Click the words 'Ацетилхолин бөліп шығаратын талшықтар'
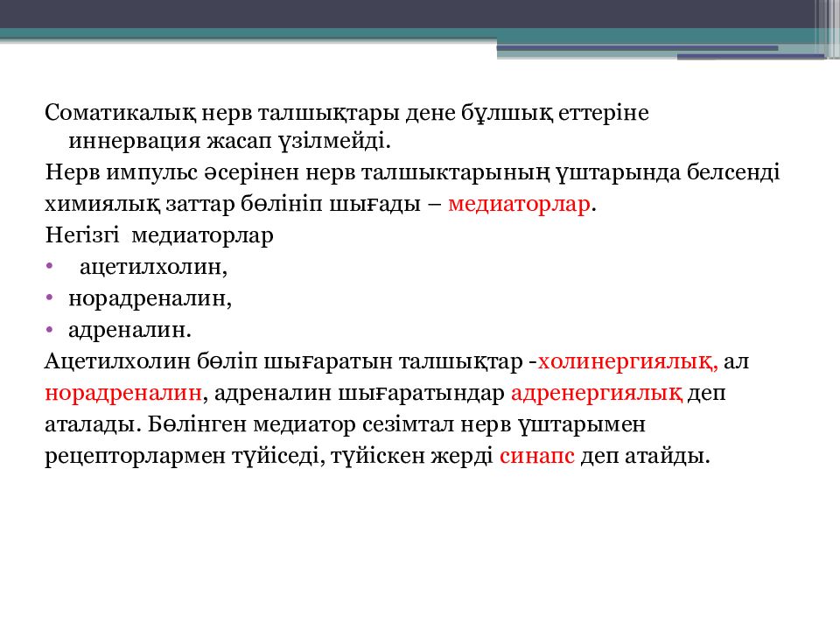This screenshot has height=630, width=840. tap(283, 361)
